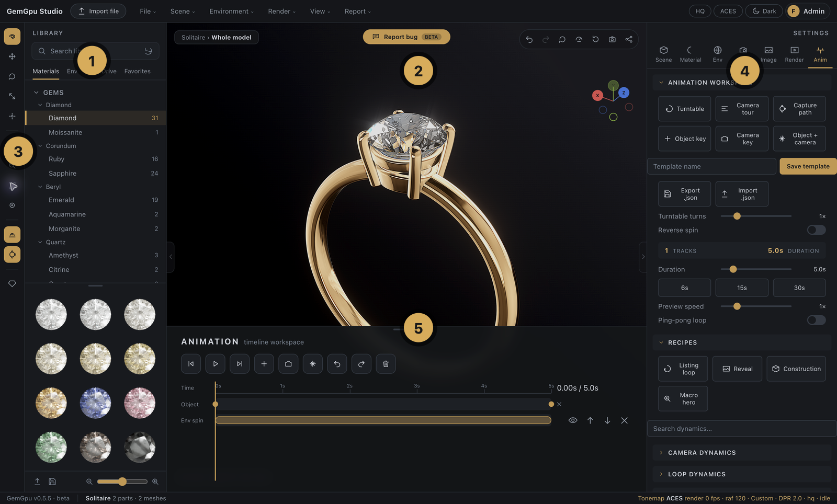Click the redo icon in viewport toolbar
This screenshot has width=837, height=504.
pyautogui.click(x=546, y=39)
